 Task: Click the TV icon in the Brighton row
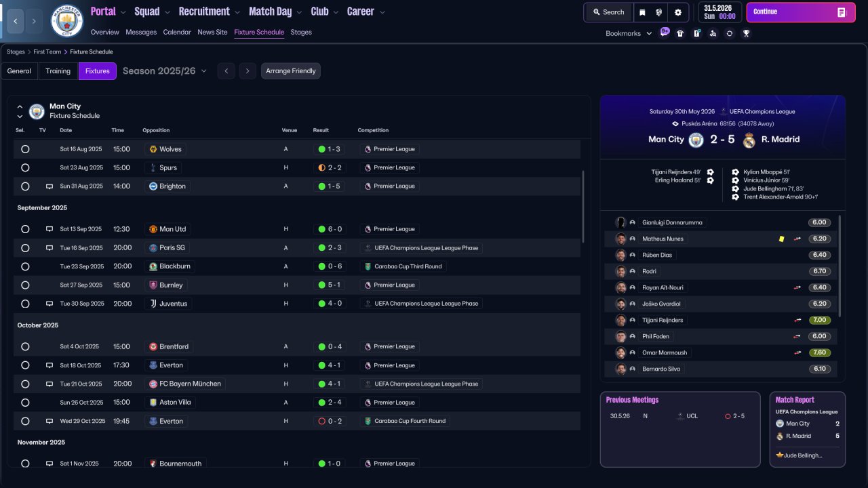(49, 186)
